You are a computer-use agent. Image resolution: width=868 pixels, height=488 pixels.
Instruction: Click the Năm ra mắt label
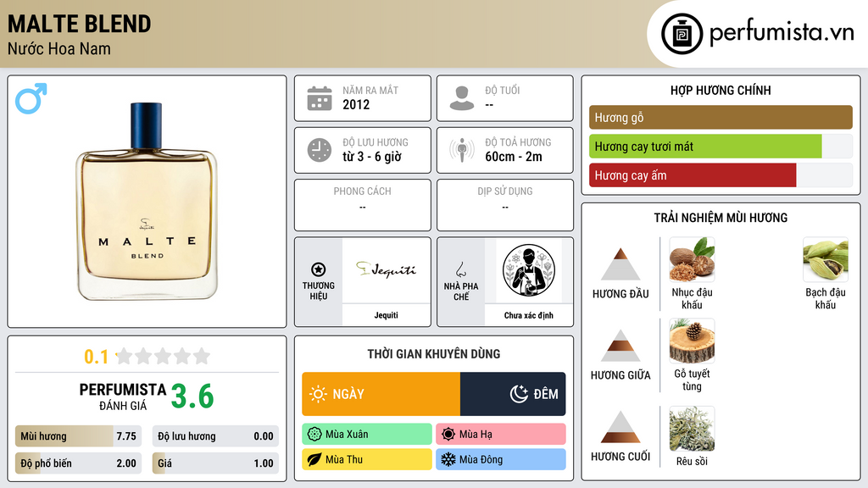click(x=370, y=90)
